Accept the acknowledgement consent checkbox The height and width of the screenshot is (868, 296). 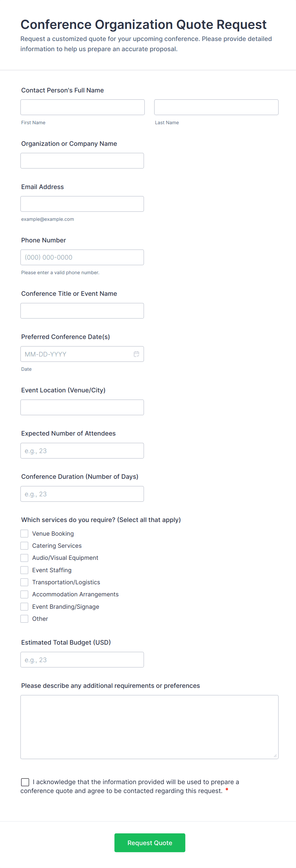[25, 782]
